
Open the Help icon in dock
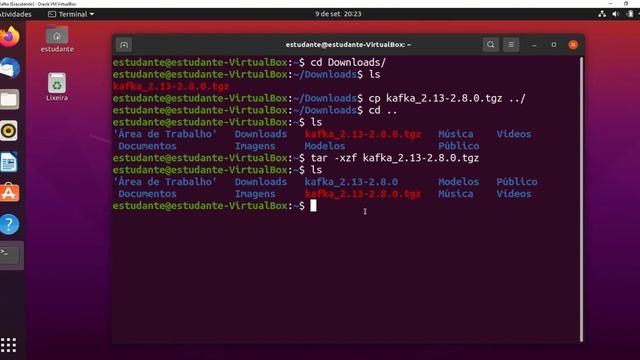click(x=9, y=224)
